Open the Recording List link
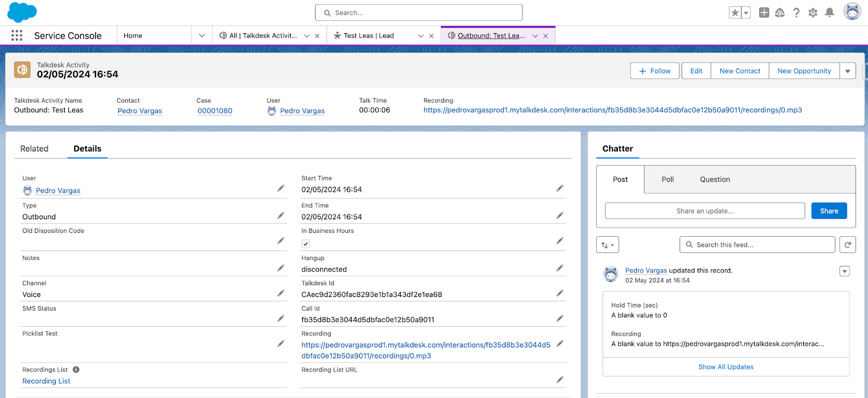The width and height of the screenshot is (868, 398). point(46,381)
